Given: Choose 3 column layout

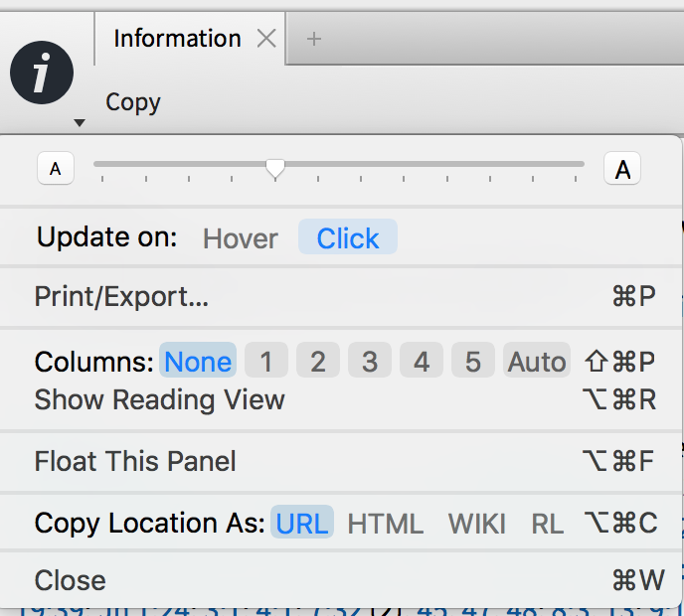Looking at the screenshot, I should [x=370, y=360].
